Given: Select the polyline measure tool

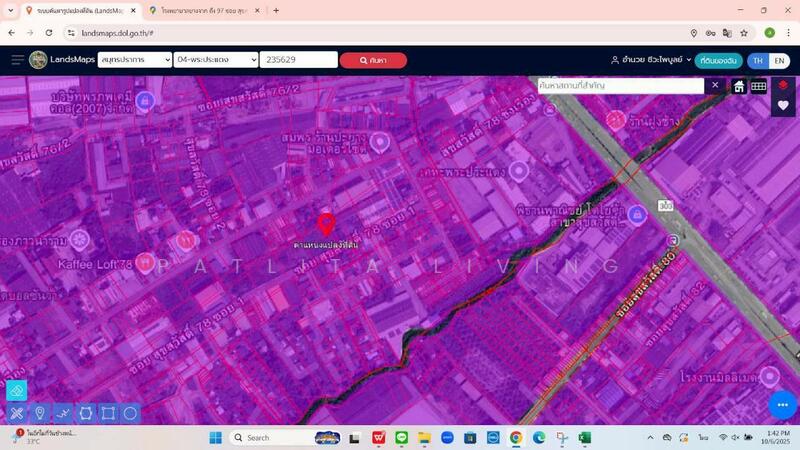Looking at the screenshot, I should tap(63, 413).
